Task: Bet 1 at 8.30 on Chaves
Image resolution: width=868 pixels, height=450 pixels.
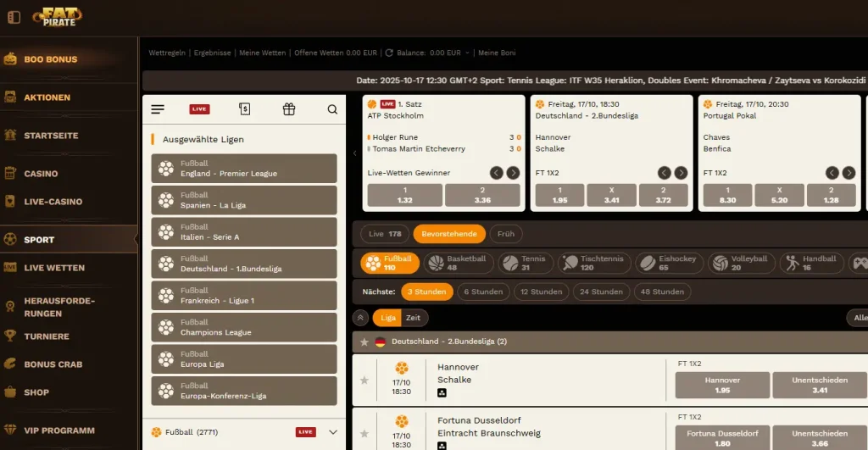Action: 727,195
